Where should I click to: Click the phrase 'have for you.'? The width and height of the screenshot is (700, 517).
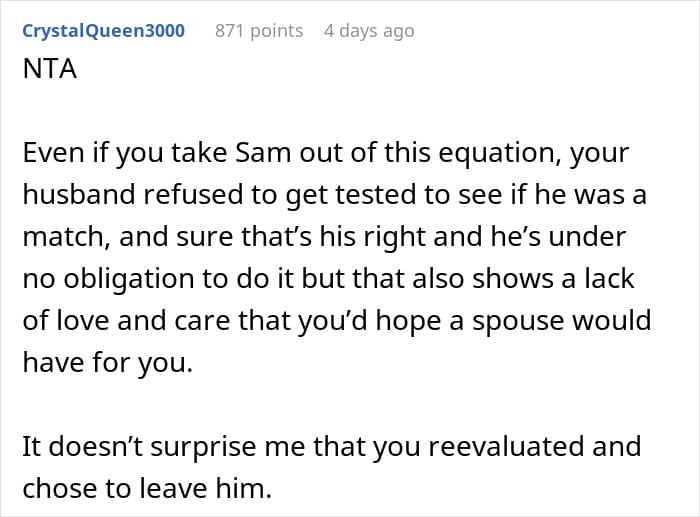click(x=105, y=363)
